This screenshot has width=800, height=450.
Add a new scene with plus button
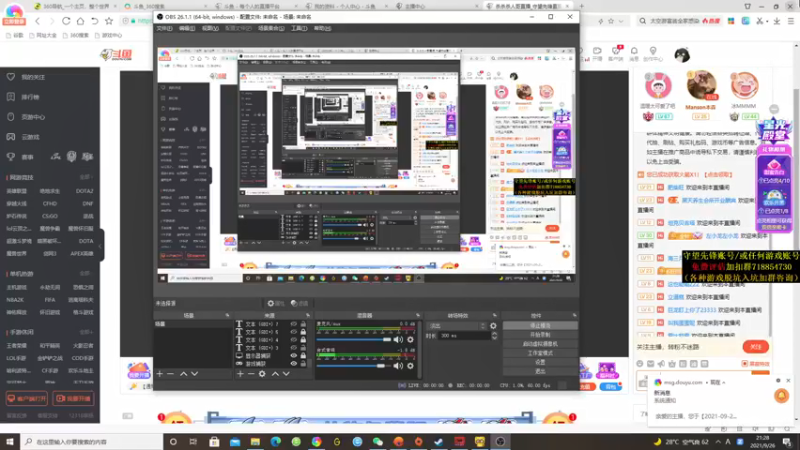[x=160, y=374]
